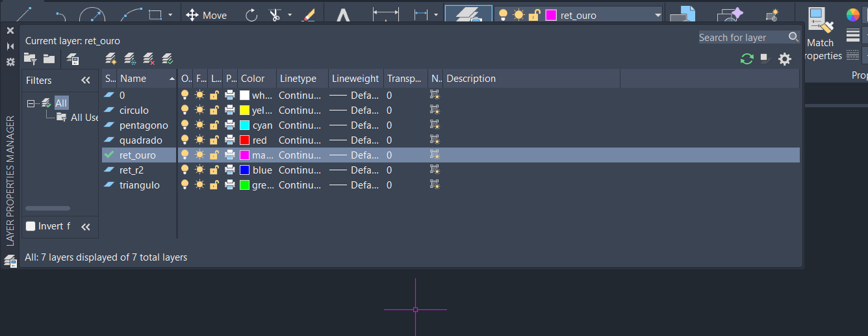This screenshot has height=336, width=868.
Task: Lock the quadrado layer
Action: tap(214, 140)
